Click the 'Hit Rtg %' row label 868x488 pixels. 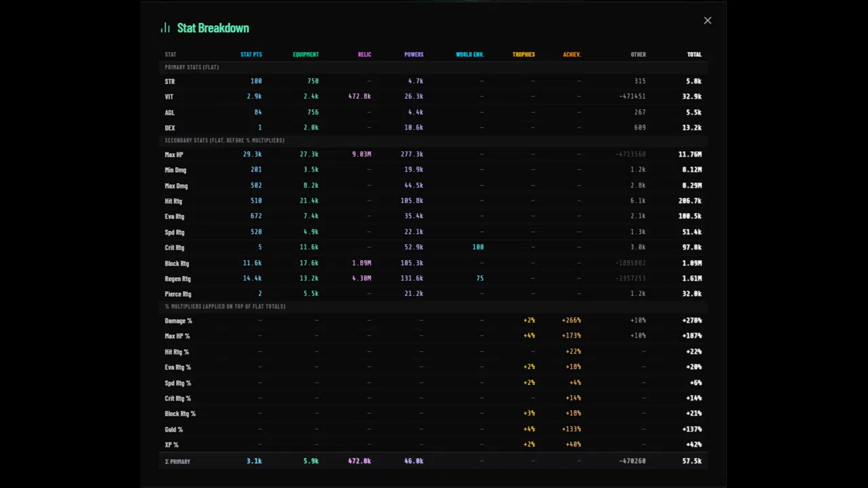pyautogui.click(x=176, y=352)
